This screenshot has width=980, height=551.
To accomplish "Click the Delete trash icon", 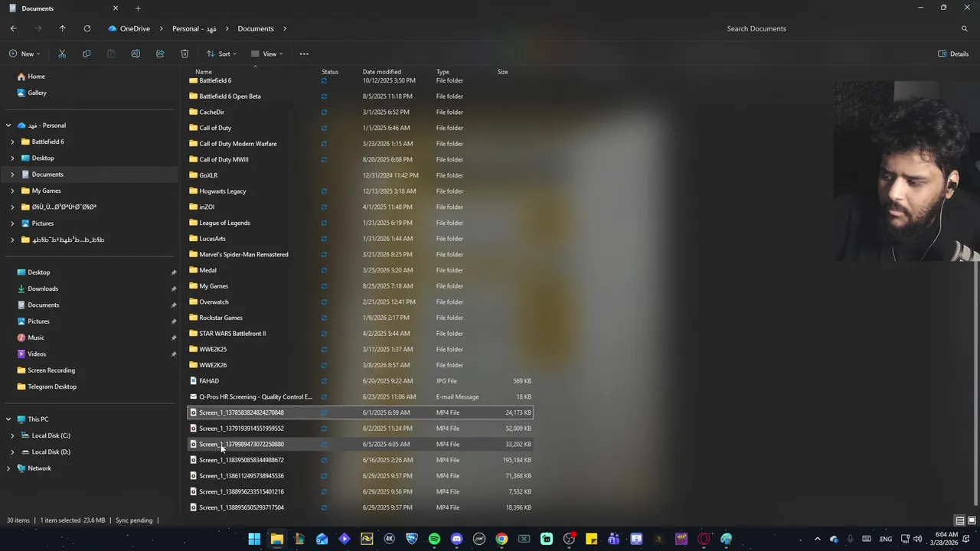I will (x=185, y=54).
